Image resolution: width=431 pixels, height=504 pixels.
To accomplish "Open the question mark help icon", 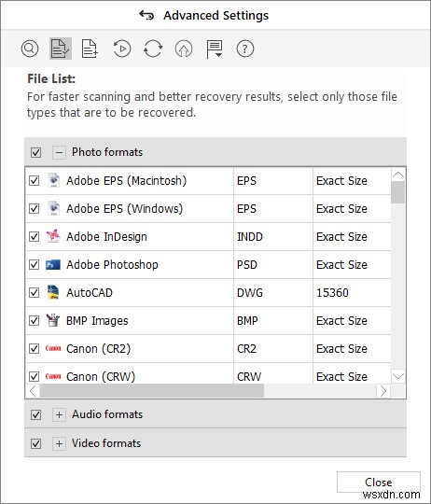I will 245,49.
